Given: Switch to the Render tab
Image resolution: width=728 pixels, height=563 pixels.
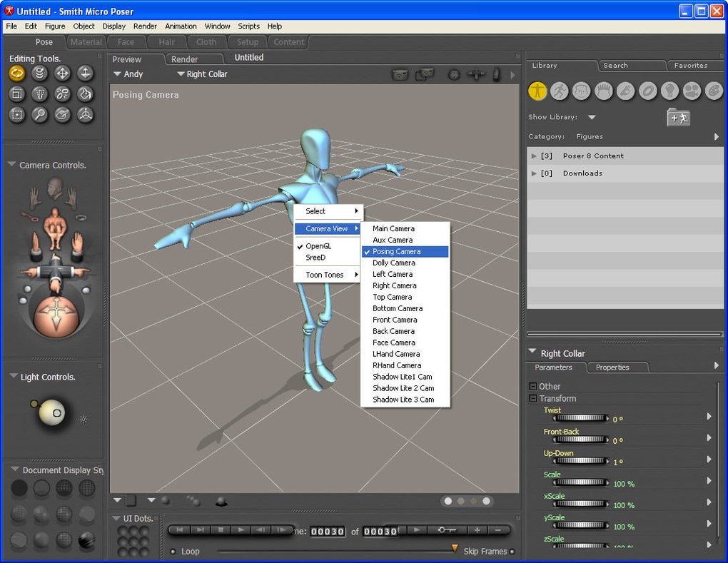Looking at the screenshot, I should [184, 59].
